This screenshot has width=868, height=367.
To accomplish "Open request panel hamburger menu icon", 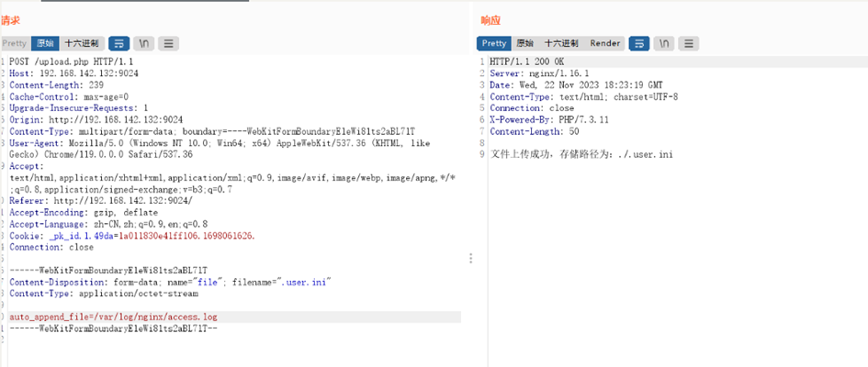I will click(x=168, y=43).
